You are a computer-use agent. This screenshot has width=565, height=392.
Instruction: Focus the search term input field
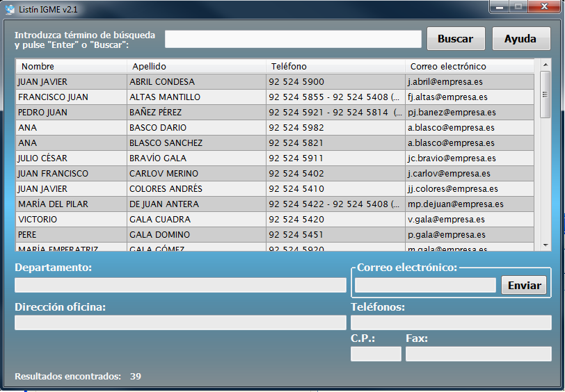[293, 39]
